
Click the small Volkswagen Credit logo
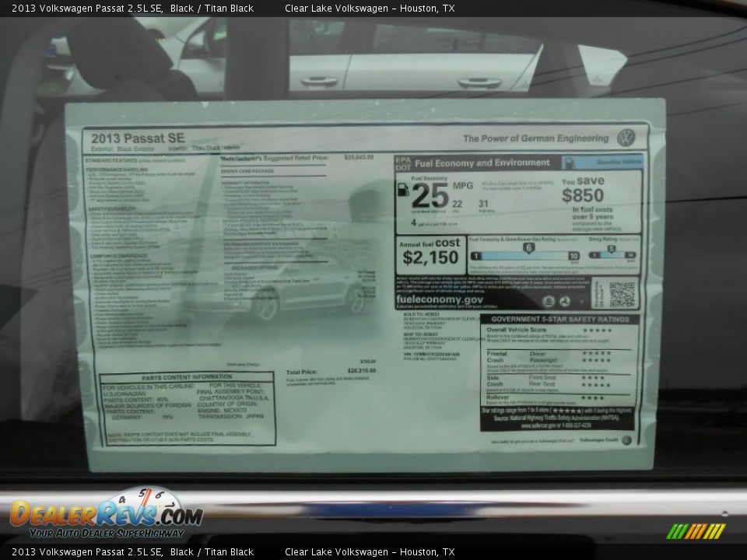point(626,440)
